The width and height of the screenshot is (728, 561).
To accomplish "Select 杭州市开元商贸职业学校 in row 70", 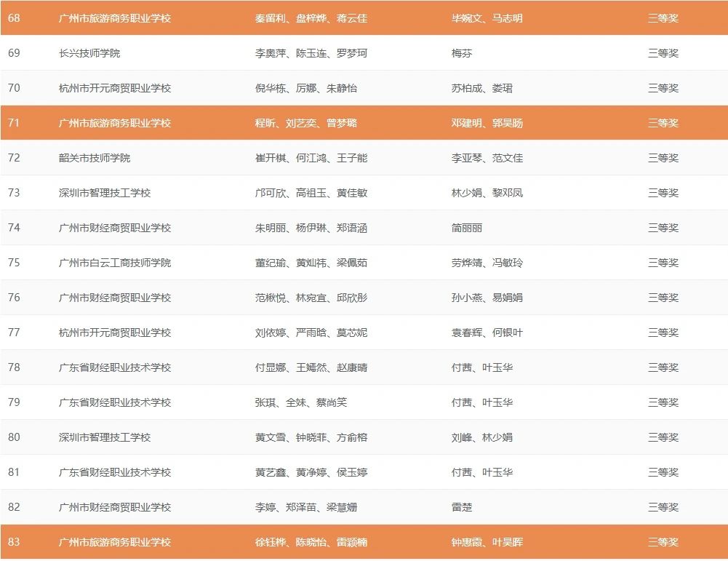I will coord(115,88).
